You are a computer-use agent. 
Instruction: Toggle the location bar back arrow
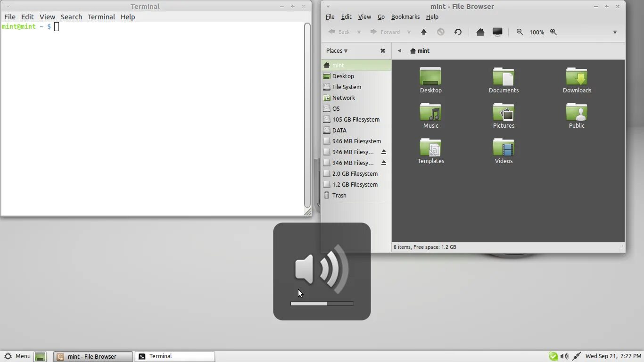point(399,51)
